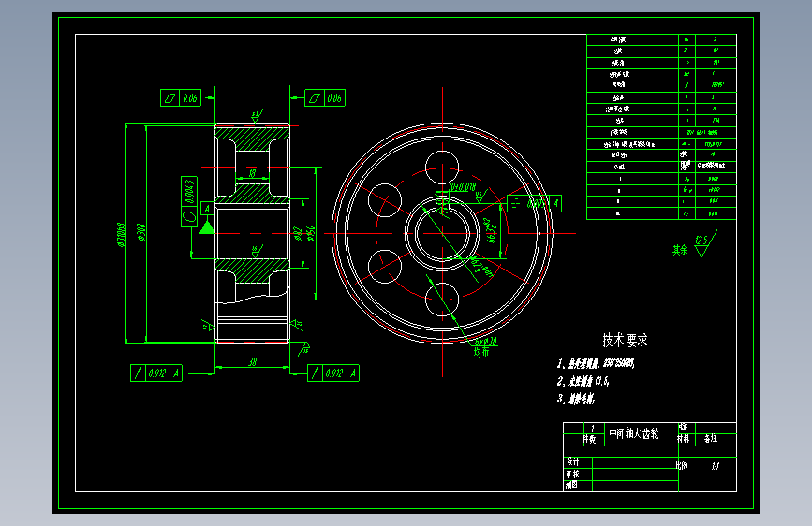Click the 其余 surface finish note
The height and width of the screenshot is (526, 812).
coord(680,250)
